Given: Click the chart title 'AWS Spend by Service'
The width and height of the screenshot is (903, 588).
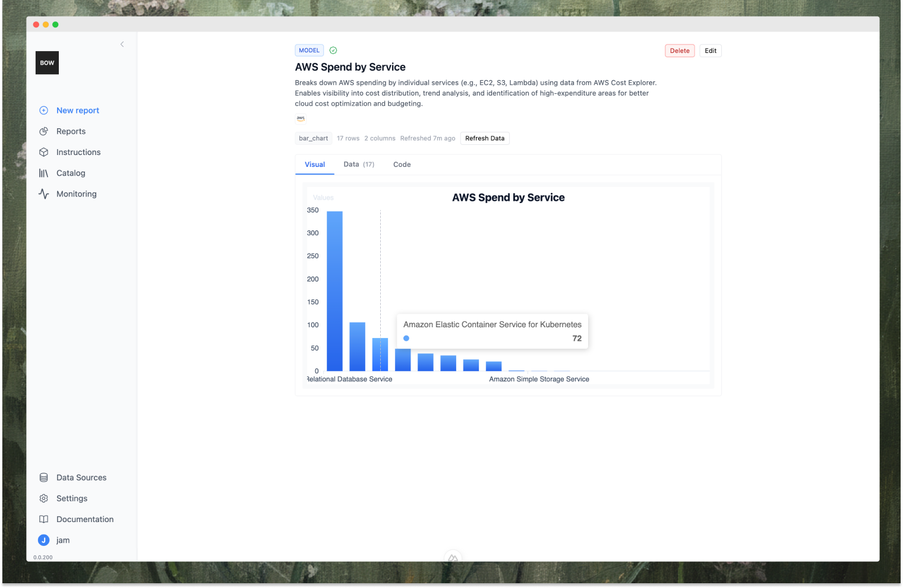Looking at the screenshot, I should tap(509, 198).
